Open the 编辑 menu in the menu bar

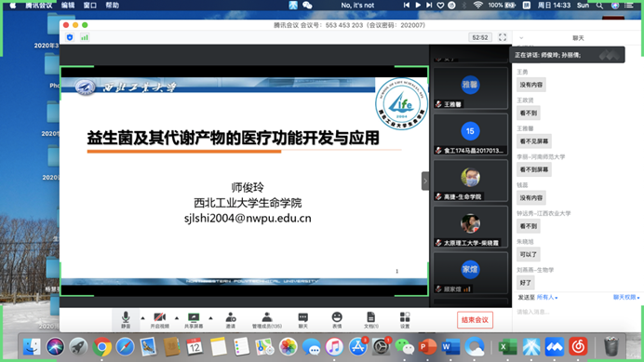click(68, 6)
